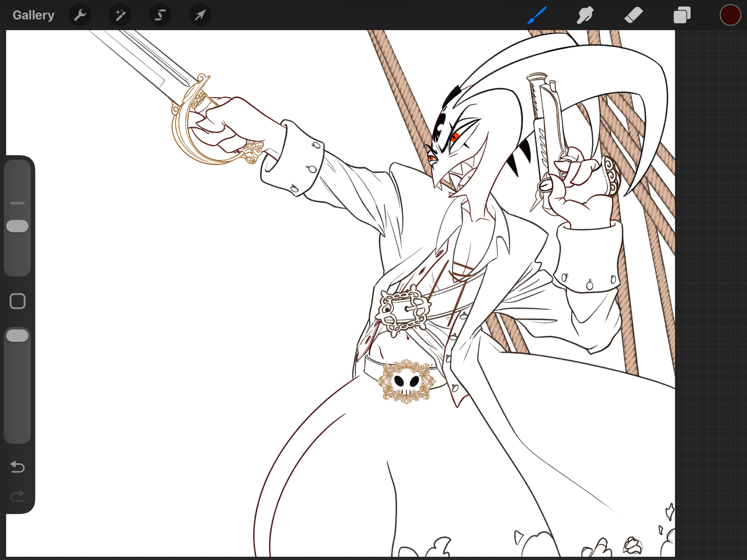This screenshot has width=747, height=560.
Task: Open the dark red color swatch
Action: coord(730,15)
